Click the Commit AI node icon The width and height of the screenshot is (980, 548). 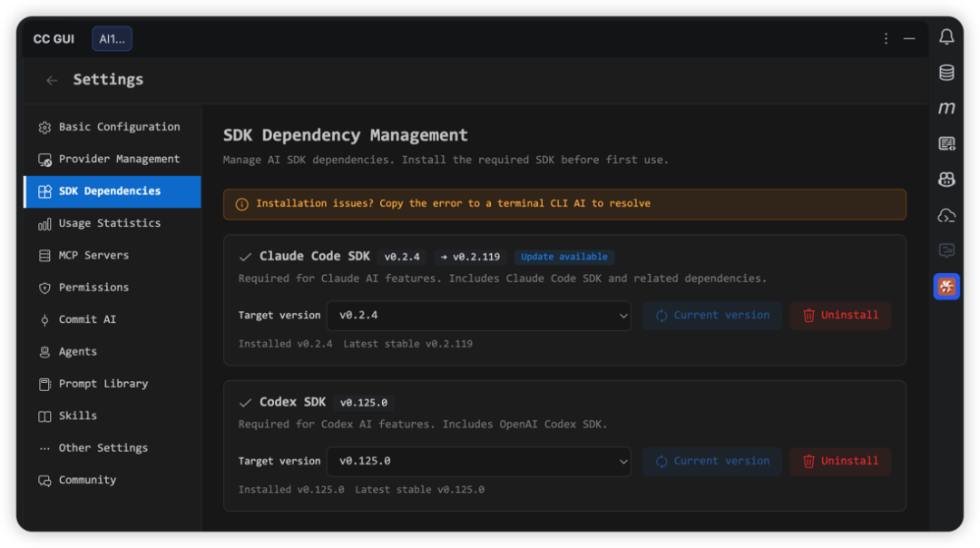click(44, 320)
